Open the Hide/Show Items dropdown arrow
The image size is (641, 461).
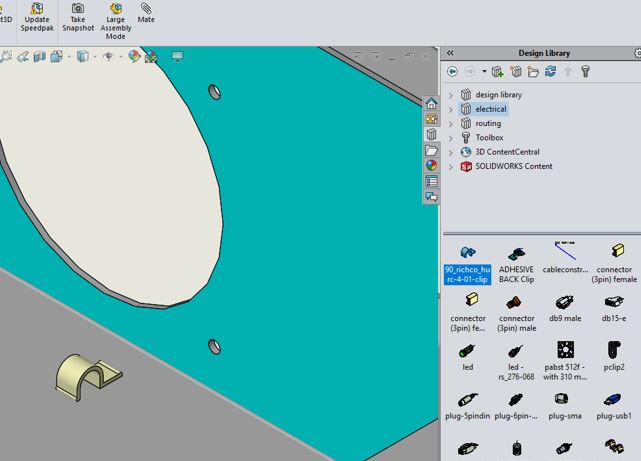[121, 56]
